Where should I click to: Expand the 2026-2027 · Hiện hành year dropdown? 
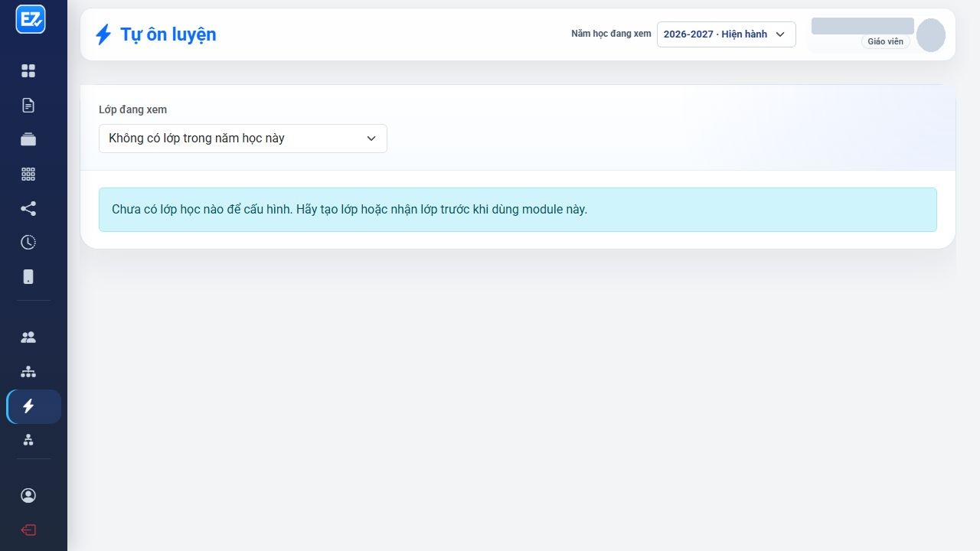pyautogui.click(x=726, y=34)
